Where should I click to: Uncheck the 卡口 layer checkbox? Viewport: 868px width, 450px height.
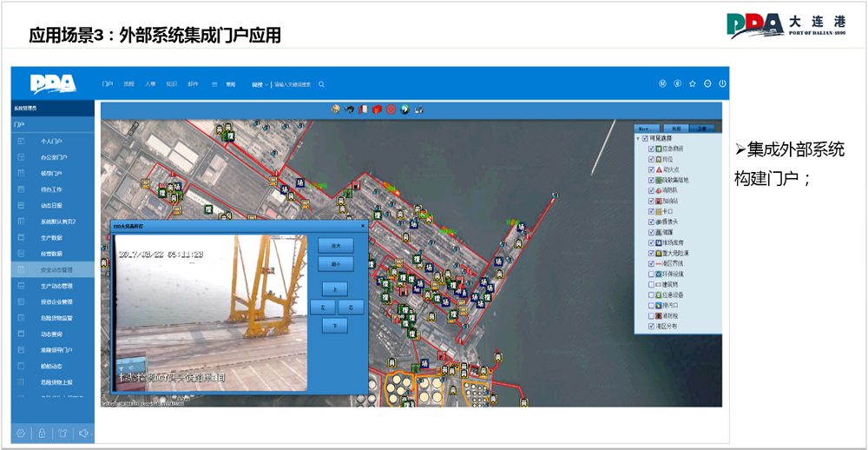[652, 211]
